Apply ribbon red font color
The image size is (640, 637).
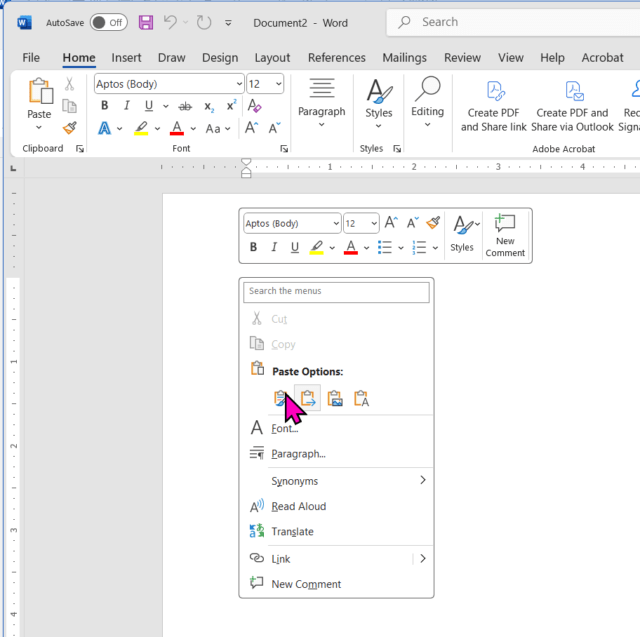pos(177,128)
